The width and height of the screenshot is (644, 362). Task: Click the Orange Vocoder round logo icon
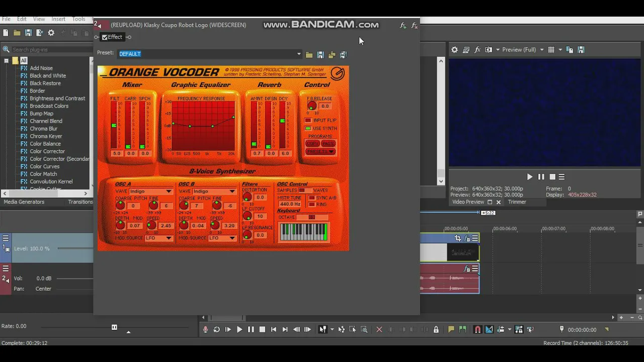click(x=338, y=73)
